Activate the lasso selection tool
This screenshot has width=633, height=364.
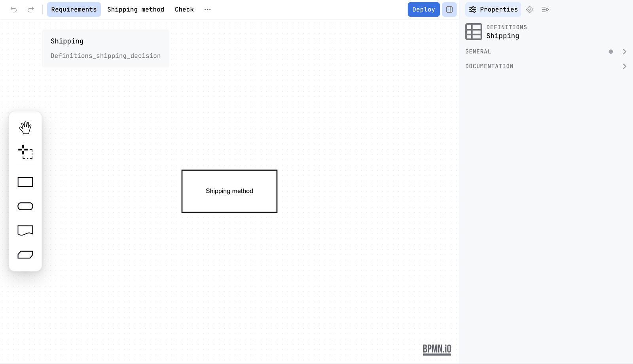tap(25, 152)
